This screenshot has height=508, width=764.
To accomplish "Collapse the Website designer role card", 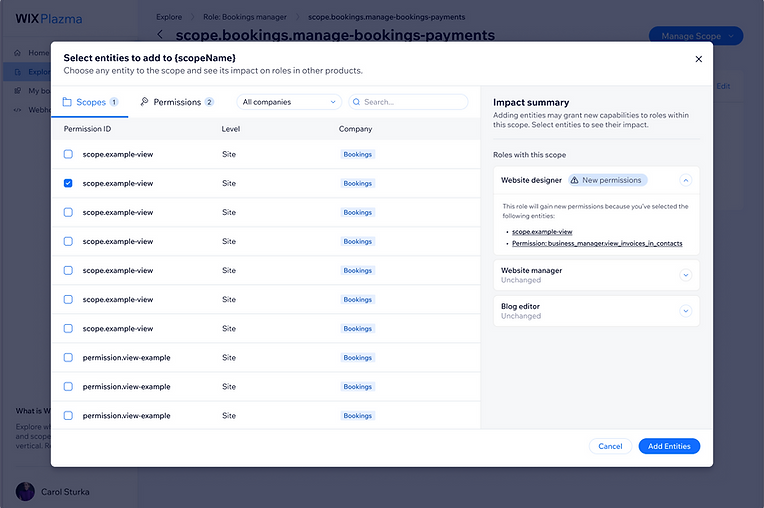I will (x=686, y=180).
